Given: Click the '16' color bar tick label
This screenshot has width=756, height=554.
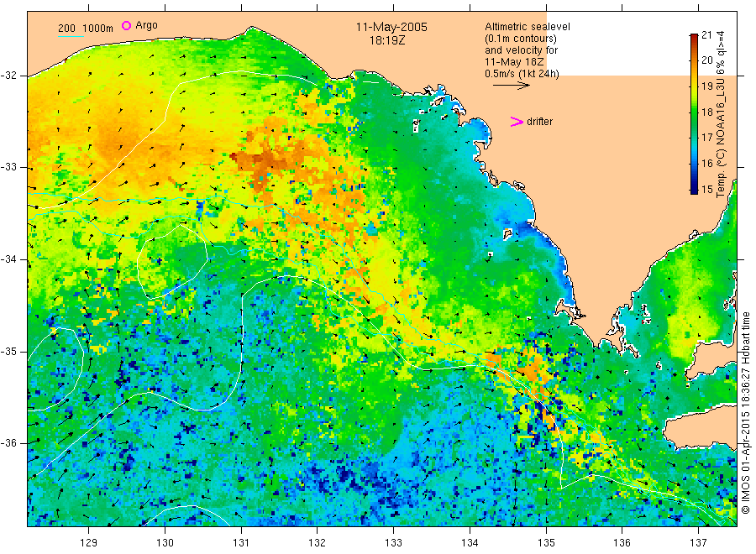Looking at the screenshot, I should [706, 164].
